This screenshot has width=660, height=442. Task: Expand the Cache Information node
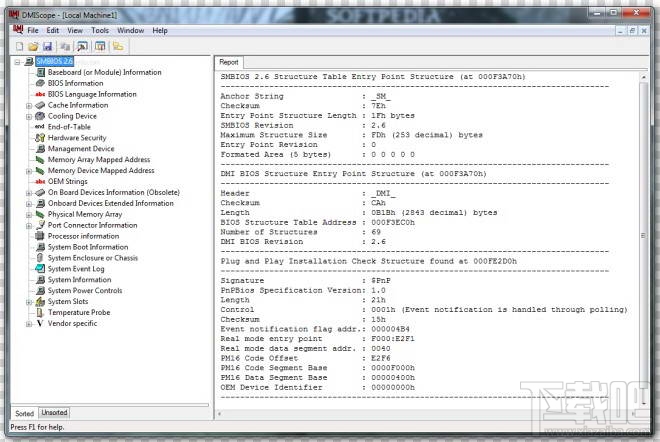click(x=29, y=106)
